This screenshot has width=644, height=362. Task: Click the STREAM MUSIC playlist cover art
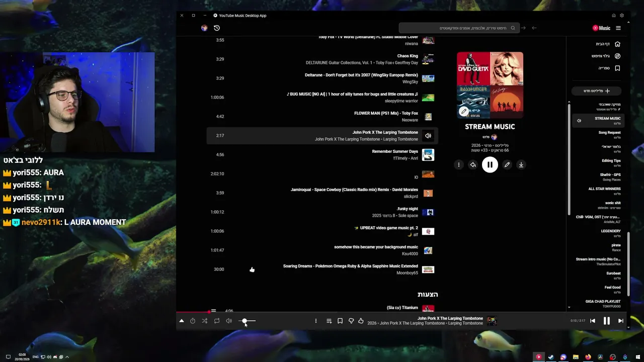point(490,85)
